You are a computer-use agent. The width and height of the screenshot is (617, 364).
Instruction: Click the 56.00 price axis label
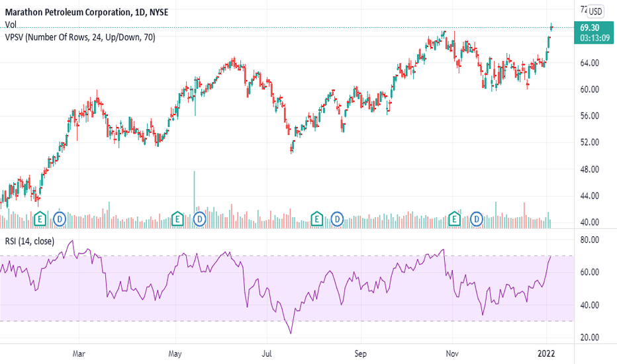coord(589,116)
